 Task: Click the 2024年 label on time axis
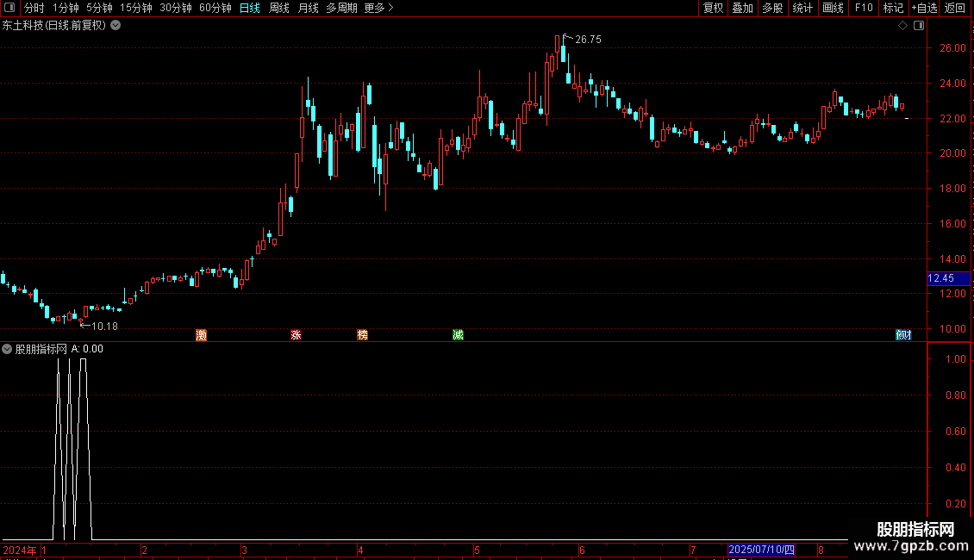coord(19,550)
